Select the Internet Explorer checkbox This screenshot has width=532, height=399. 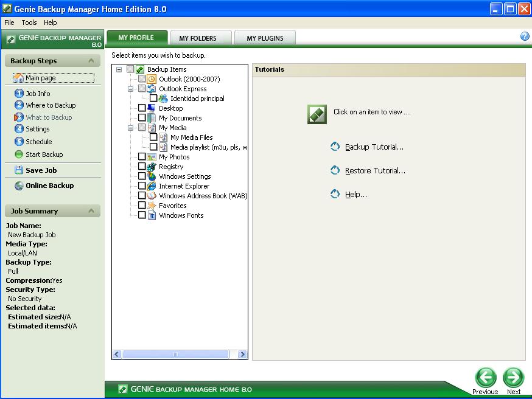[142, 186]
